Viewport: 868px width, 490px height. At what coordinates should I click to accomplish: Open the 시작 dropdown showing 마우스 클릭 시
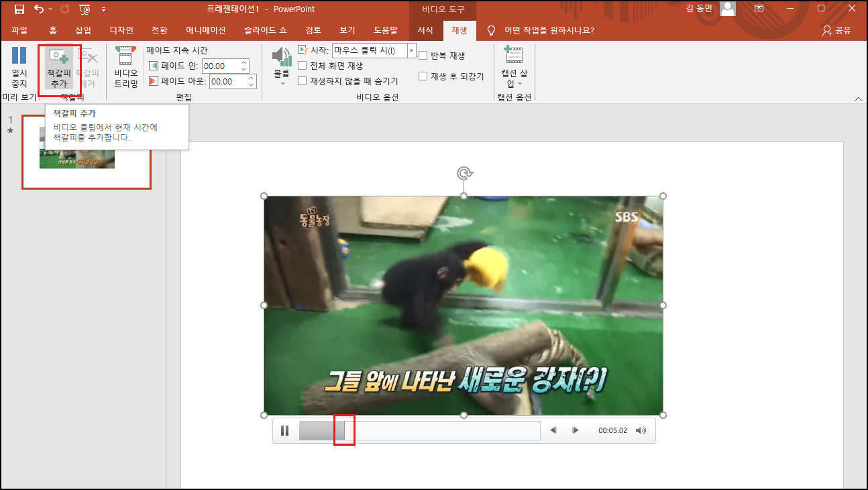(412, 50)
